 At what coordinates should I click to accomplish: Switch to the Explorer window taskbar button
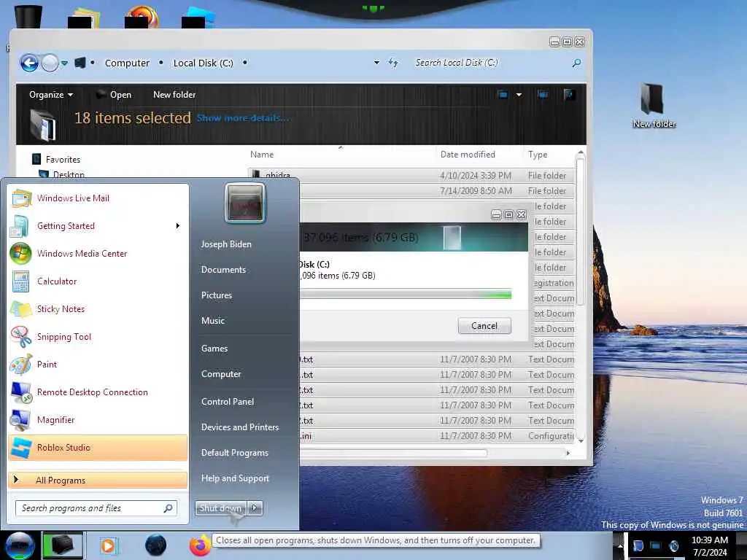pos(63,545)
